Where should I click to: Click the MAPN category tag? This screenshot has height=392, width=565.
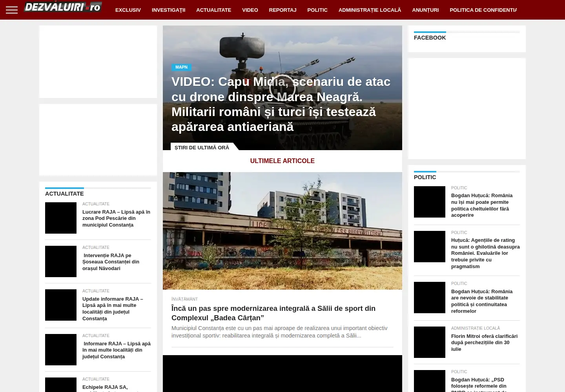[181, 67]
